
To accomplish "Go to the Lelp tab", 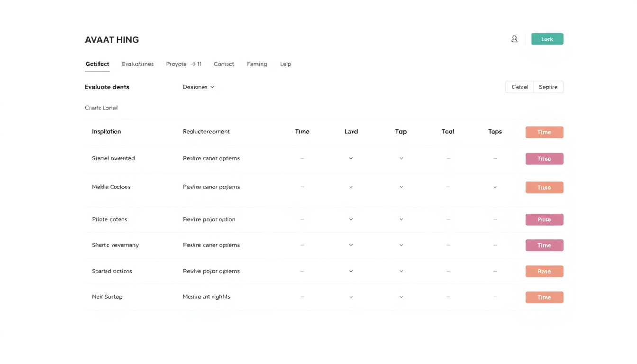I will click(285, 64).
